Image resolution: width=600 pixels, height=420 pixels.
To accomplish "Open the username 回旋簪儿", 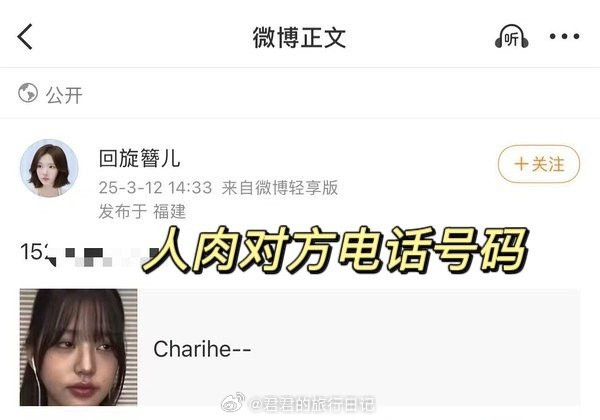I will click(x=139, y=158).
